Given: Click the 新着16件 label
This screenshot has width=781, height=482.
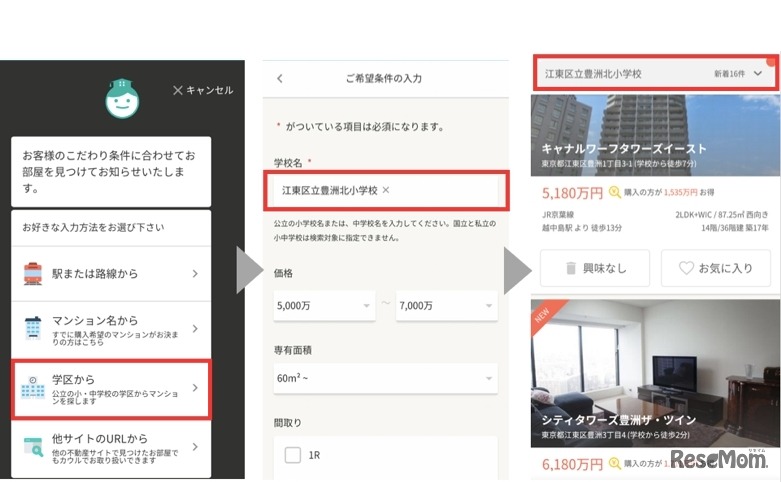Looking at the screenshot, I should 730,74.
